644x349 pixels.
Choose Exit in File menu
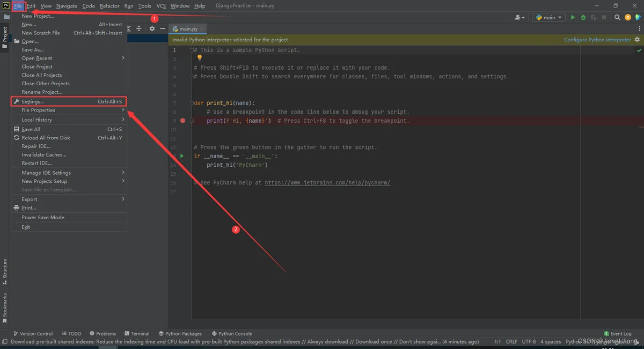point(69,227)
